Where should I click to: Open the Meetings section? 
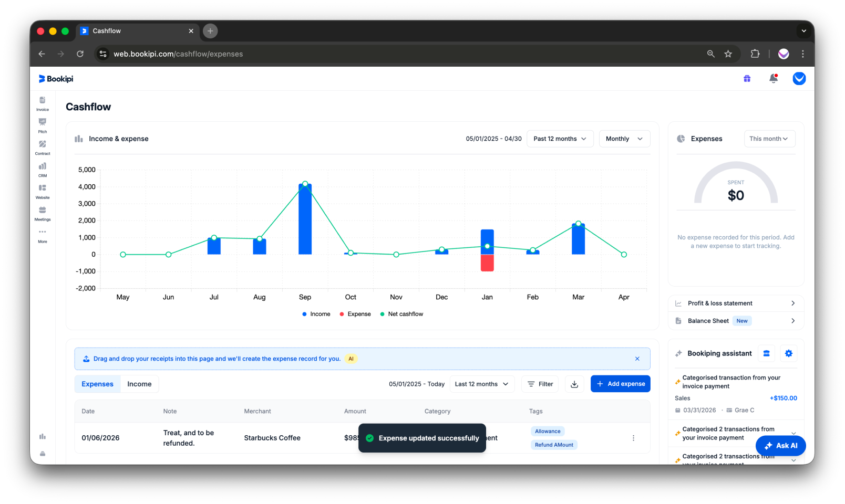pos(42,213)
